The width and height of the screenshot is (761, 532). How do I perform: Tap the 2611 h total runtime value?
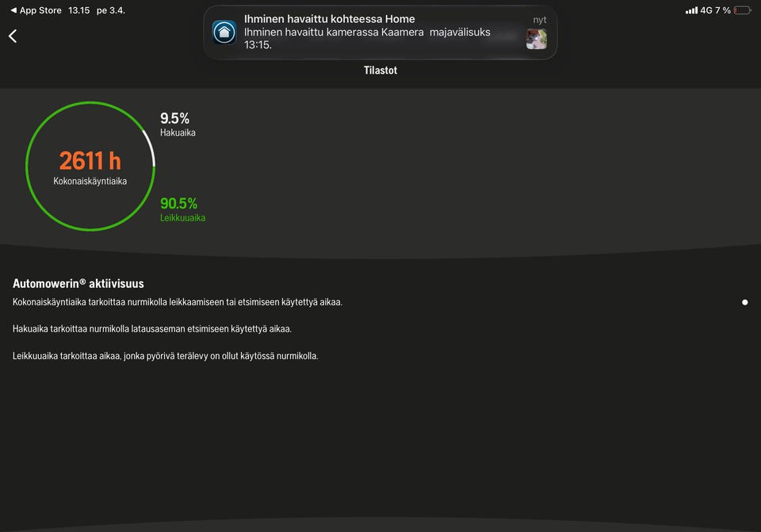(x=90, y=161)
